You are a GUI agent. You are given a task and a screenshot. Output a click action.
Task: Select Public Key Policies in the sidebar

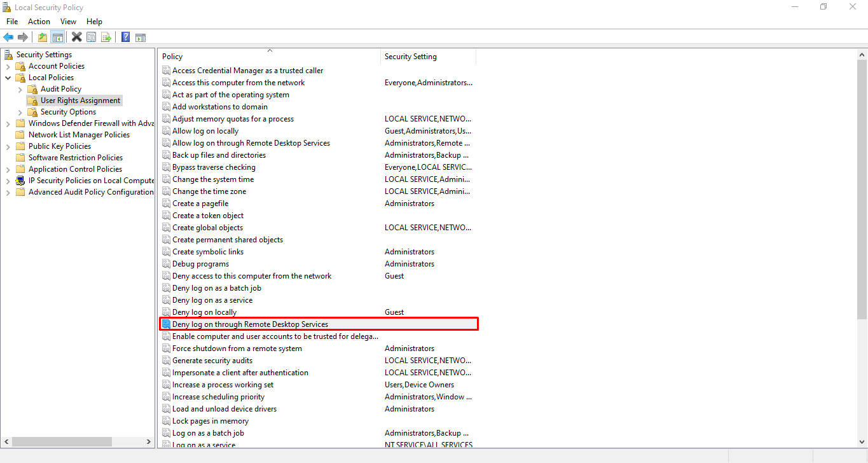[x=59, y=146]
